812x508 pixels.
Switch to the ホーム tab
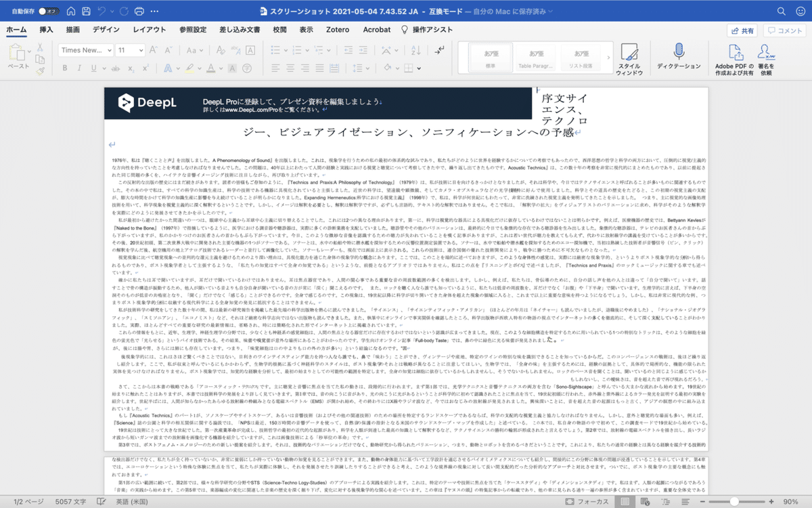(x=17, y=30)
